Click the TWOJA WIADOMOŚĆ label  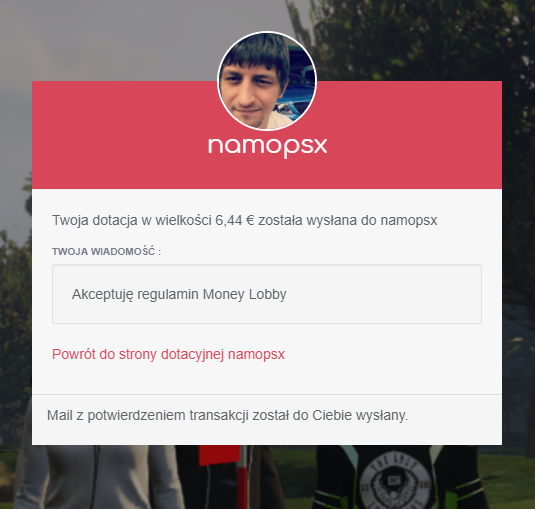(x=106, y=252)
